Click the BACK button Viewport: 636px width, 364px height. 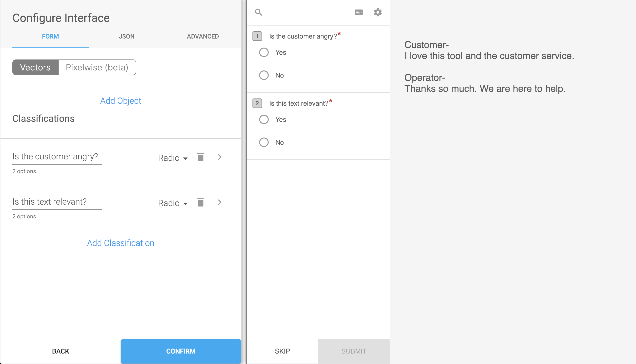(x=61, y=351)
